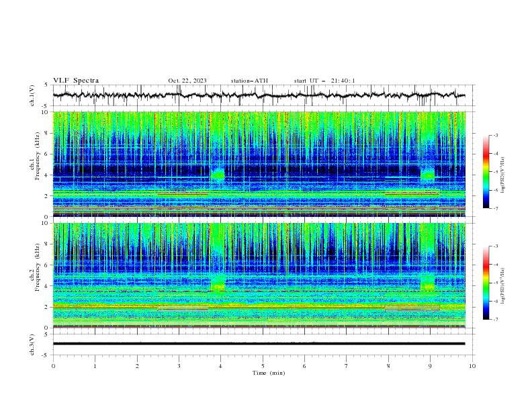The width and height of the screenshot is (532, 411).
Task: Click ch.1 color bar legend label log(PSD)
Action: 503,175
